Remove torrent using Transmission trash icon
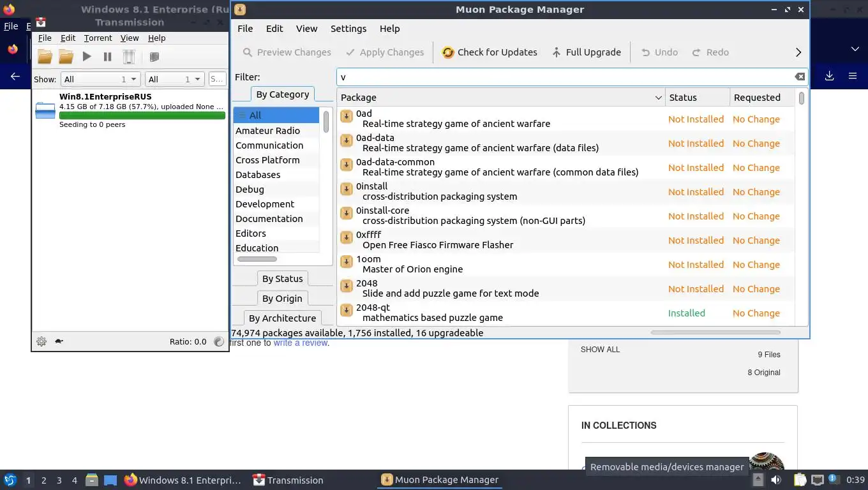This screenshot has width=868, height=490. pyautogui.click(x=129, y=57)
